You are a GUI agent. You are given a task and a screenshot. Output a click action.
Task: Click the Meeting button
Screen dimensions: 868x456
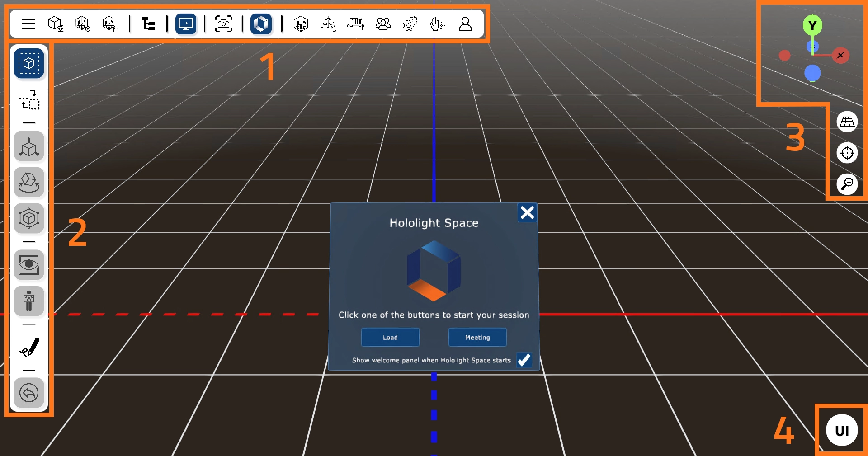click(477, 337)
